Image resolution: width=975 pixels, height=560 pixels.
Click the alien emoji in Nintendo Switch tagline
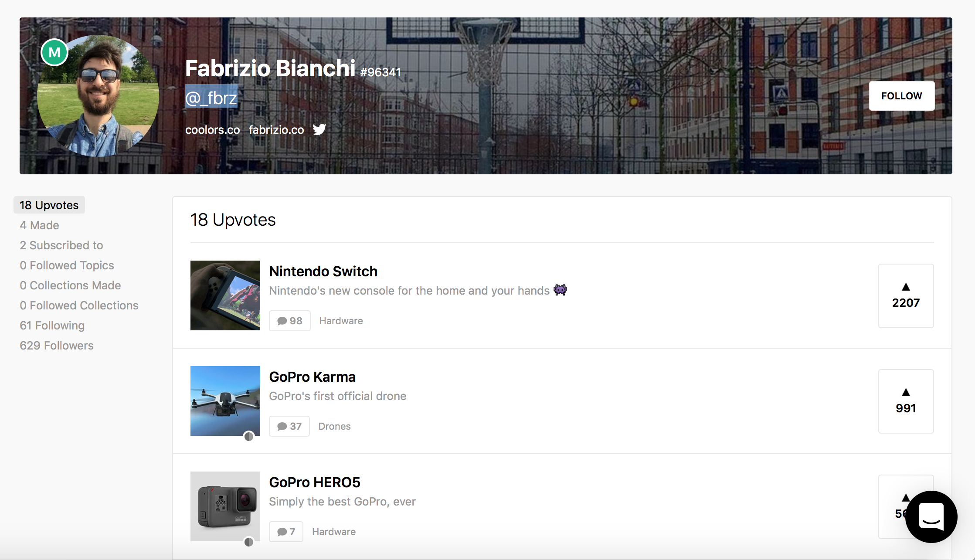pos(560,290)
